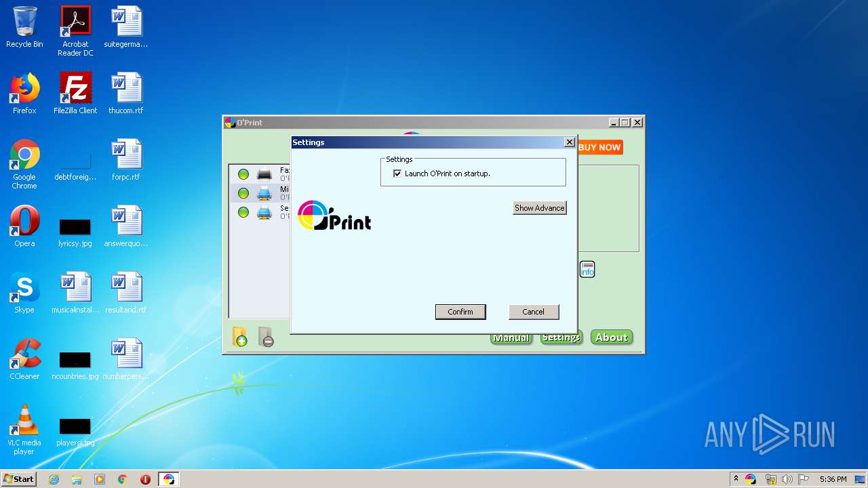Image resolution: width=868 pixels, height=488 pixels.
Task: Select lyricsy.jpg file on desktop
Action: tap(75, 230)
